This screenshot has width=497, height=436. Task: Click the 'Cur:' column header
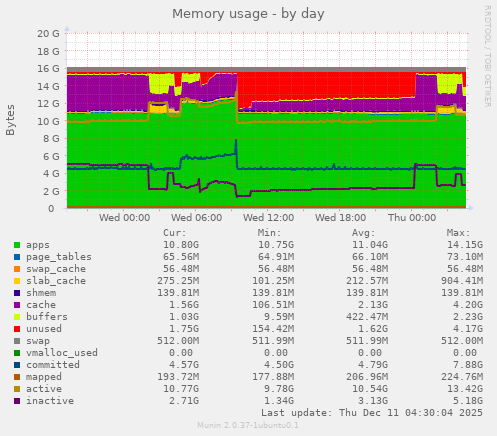tap(175, 233)
